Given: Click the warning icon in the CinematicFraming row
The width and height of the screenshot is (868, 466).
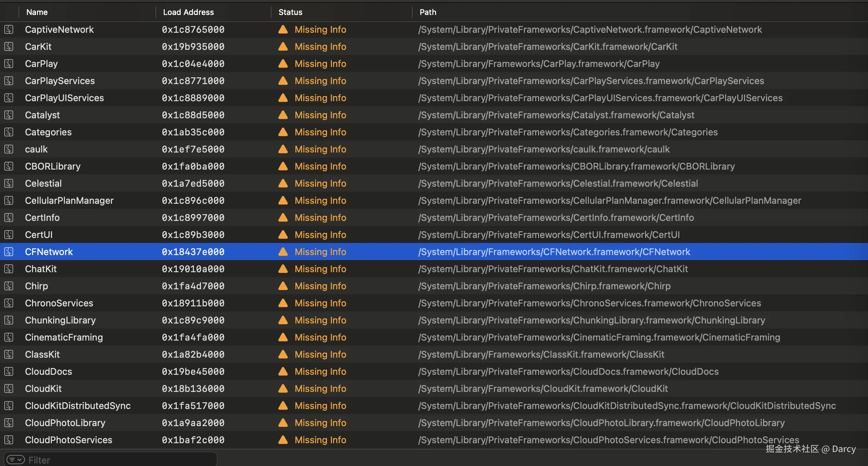Looking at the screenshot, I should click(283, 337).
